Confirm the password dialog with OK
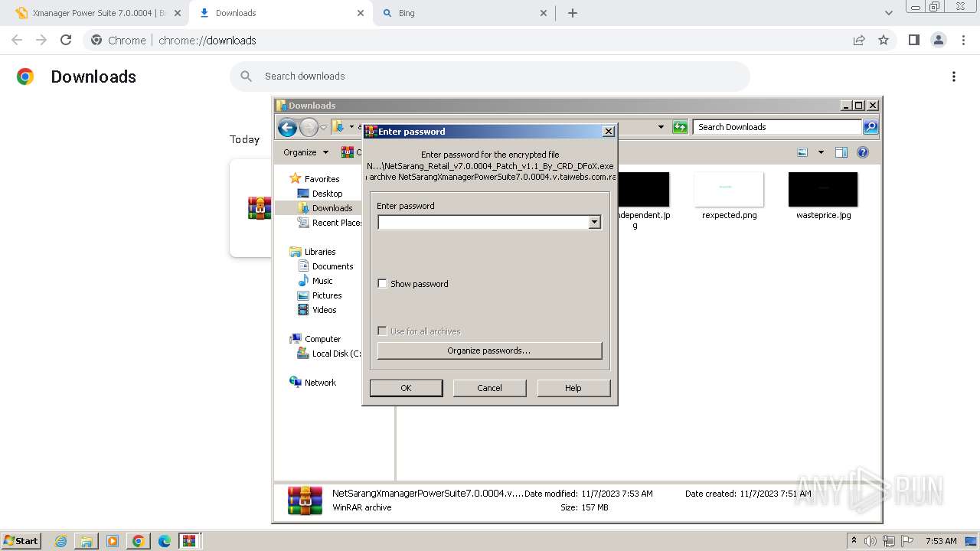980x551 pixels. [x=406, y=388]
